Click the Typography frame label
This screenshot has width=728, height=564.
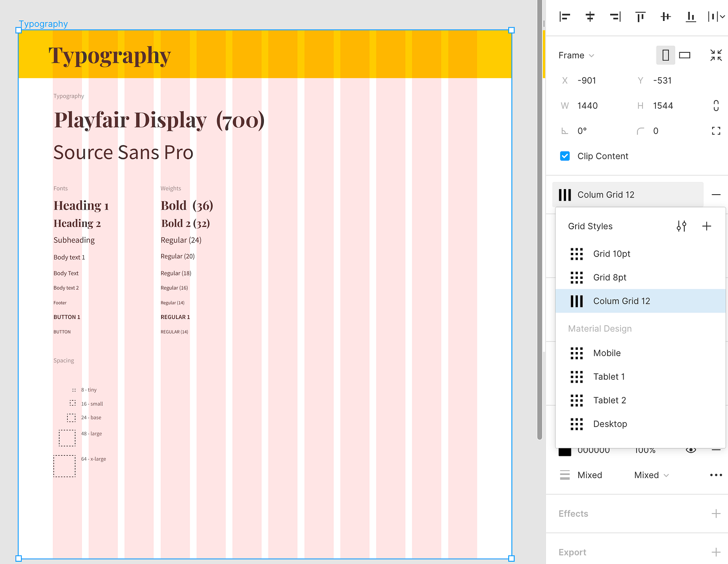coord(43,24)
